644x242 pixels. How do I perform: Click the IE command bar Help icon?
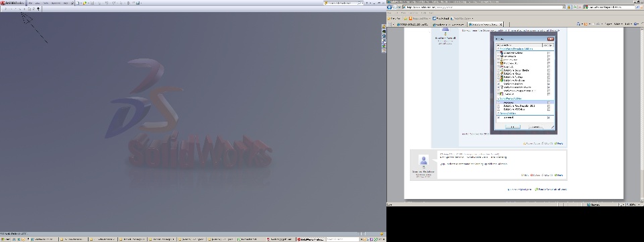point(635,24)
